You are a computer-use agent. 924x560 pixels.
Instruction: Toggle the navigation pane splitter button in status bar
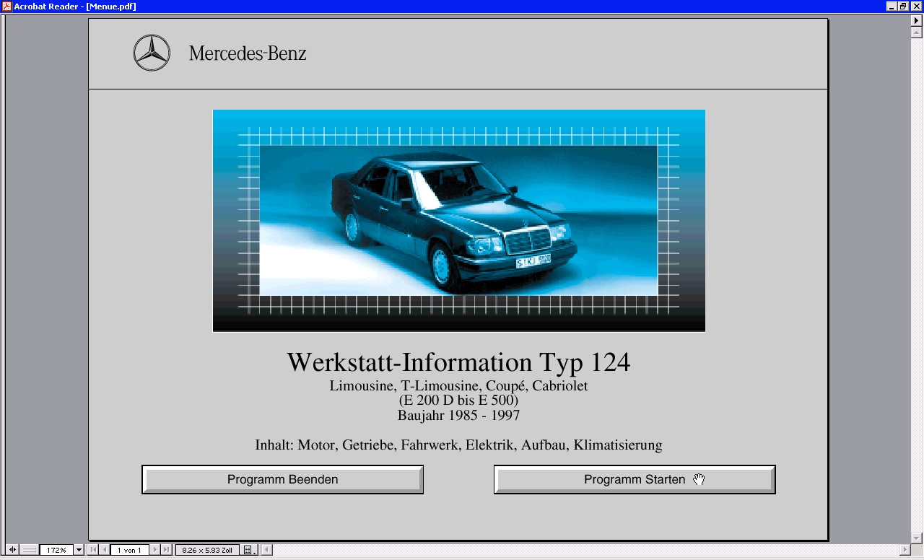pyautogui.click(x=12, y=550)
